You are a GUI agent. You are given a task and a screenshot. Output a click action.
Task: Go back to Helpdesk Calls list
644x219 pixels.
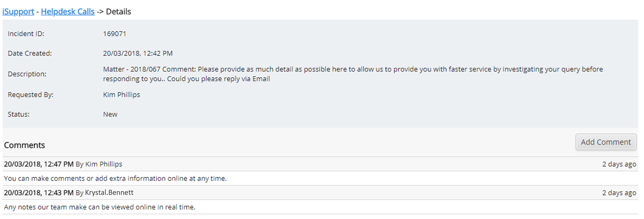coord(67,12)
